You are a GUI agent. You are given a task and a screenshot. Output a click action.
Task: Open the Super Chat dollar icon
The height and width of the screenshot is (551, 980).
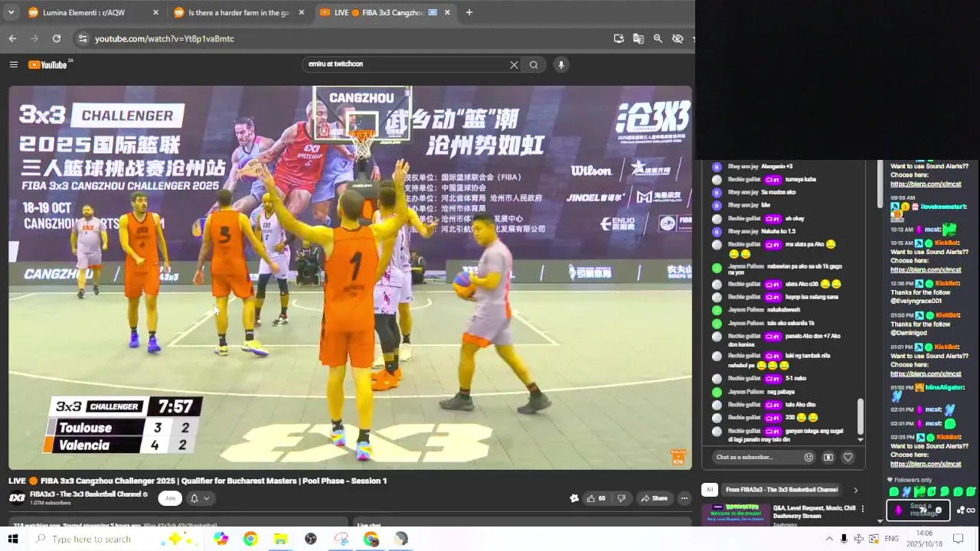(x=828, y=458)
